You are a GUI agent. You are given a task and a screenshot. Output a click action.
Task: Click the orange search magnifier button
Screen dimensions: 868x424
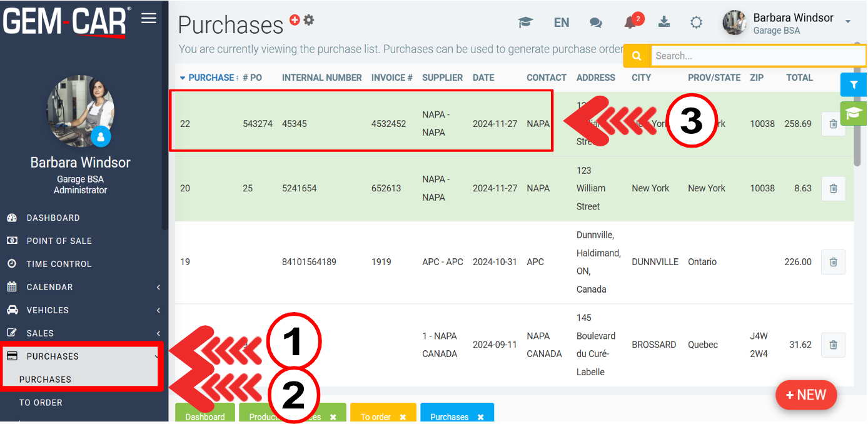pyautogui.click(x=637, y=56)
